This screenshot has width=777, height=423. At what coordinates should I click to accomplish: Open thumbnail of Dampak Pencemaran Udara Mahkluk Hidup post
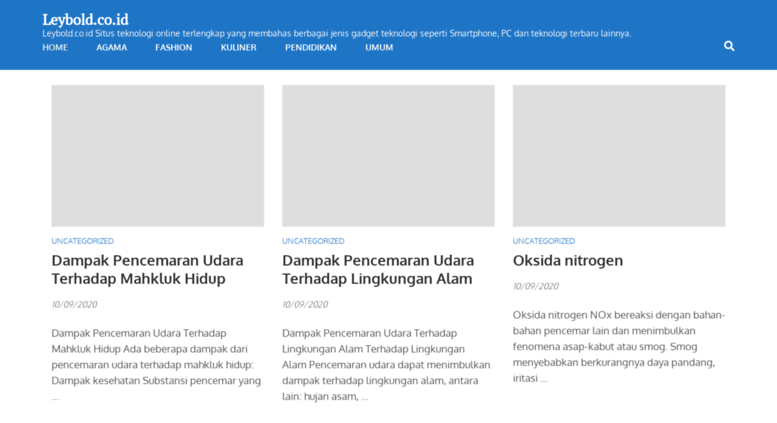coord(158,156)
